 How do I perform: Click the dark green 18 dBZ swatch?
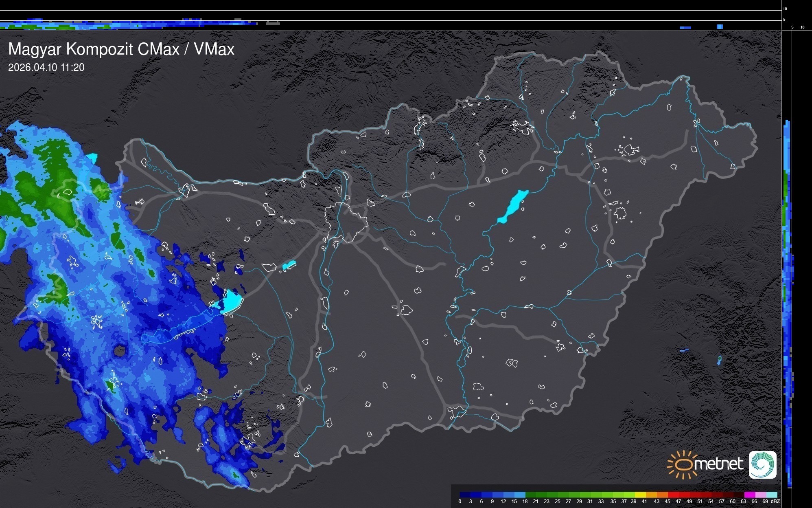pos(531,495)
